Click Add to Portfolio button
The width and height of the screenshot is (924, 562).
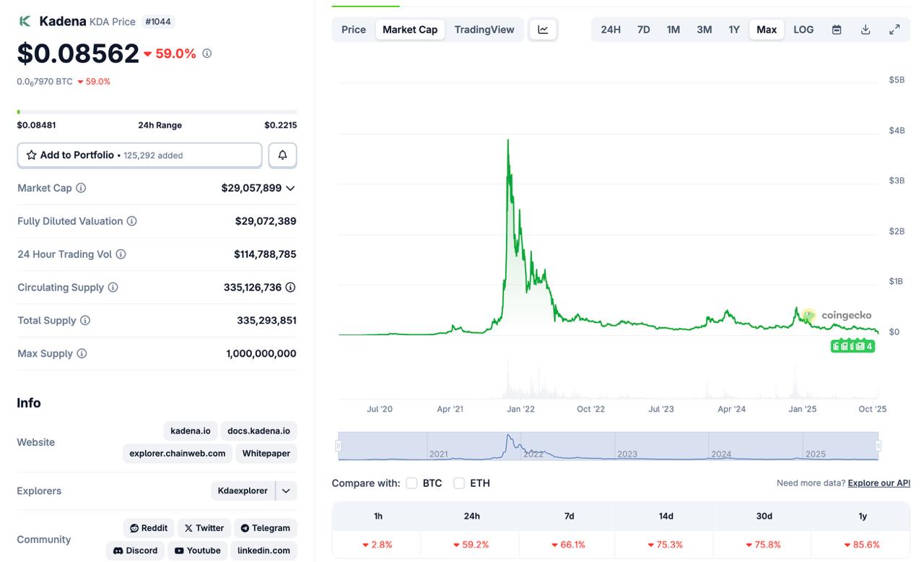coord(139,155)
